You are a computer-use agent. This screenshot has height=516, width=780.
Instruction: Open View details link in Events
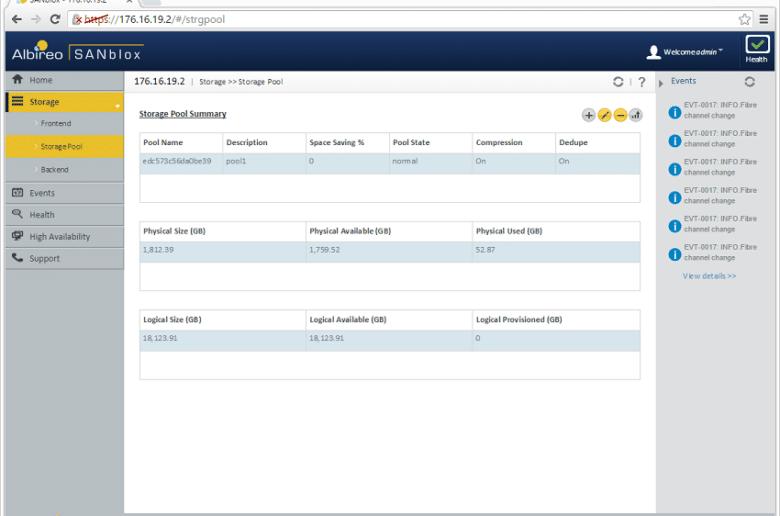[x=709, y=276]
